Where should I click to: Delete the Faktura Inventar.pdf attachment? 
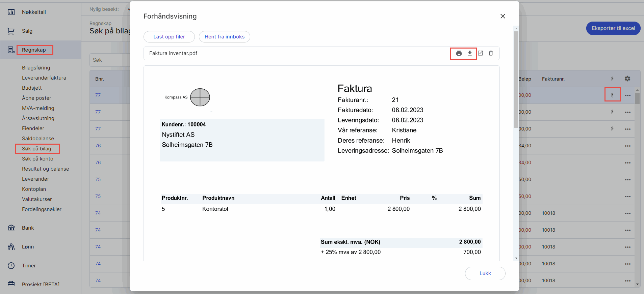point(491,53)
